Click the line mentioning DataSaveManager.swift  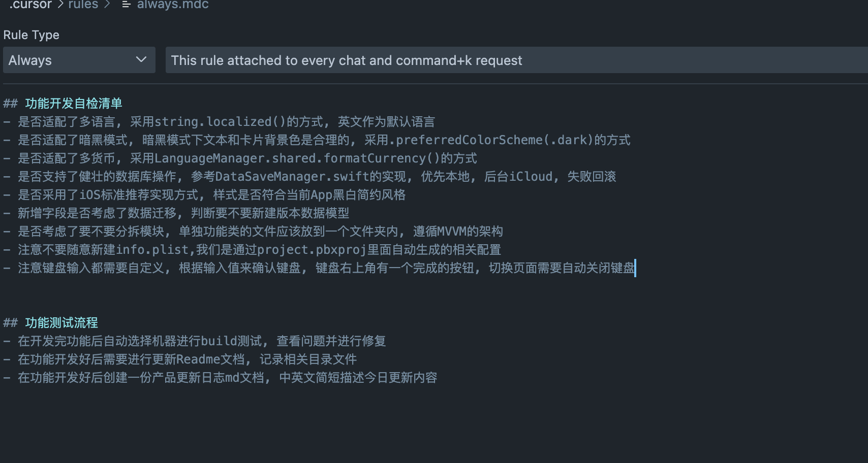point(317,177)
